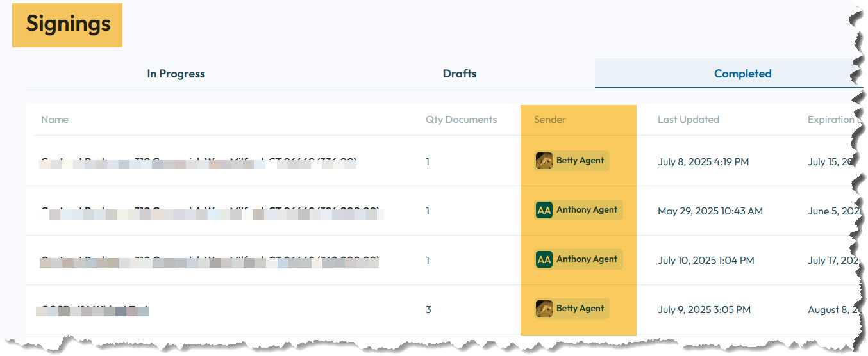Click the AA avatar beside May 29 signing
Viewport: 868px width, 356px height.
[544, 210]
